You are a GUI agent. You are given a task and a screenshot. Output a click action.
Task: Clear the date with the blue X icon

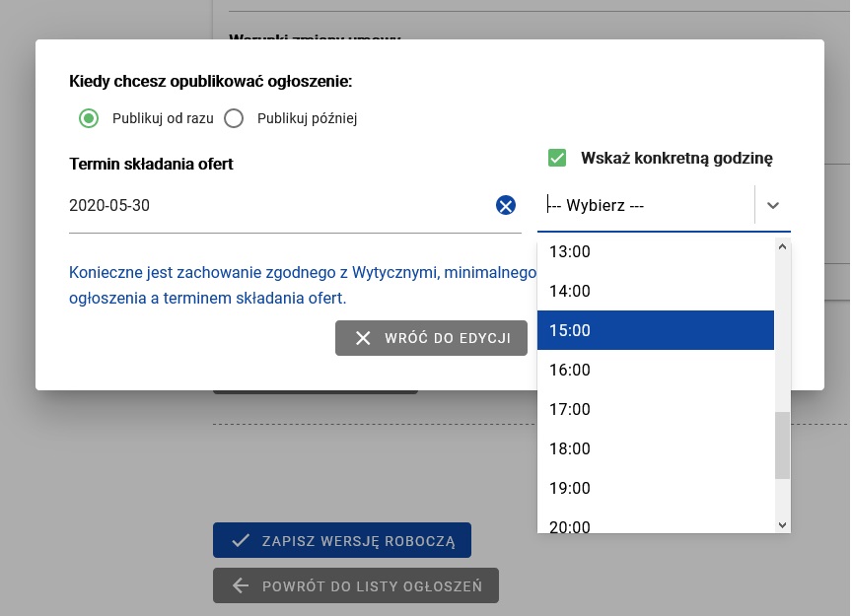pos(505,205)
